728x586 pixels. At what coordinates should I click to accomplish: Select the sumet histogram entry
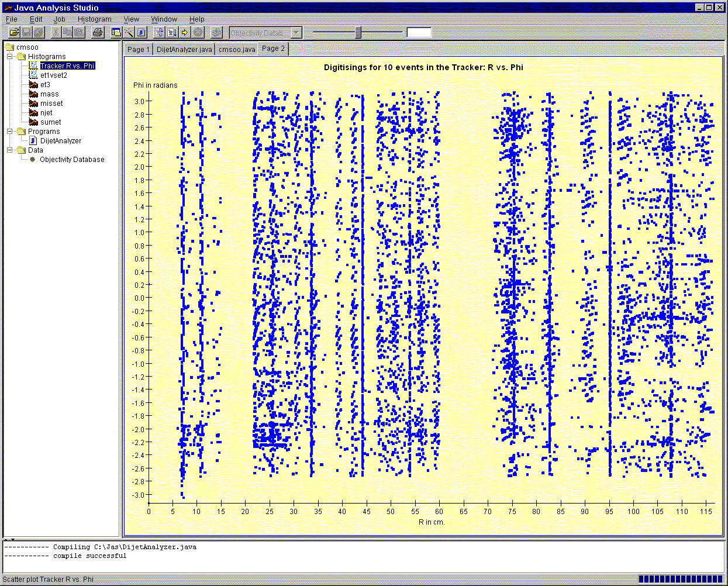50,122
